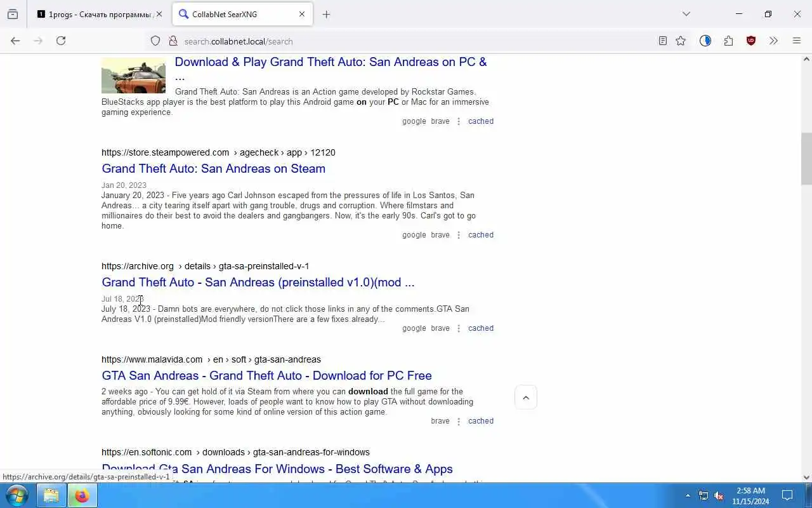Show hidden system tray icons arrow
The image size is (812, 508).
tap(688, 495)
